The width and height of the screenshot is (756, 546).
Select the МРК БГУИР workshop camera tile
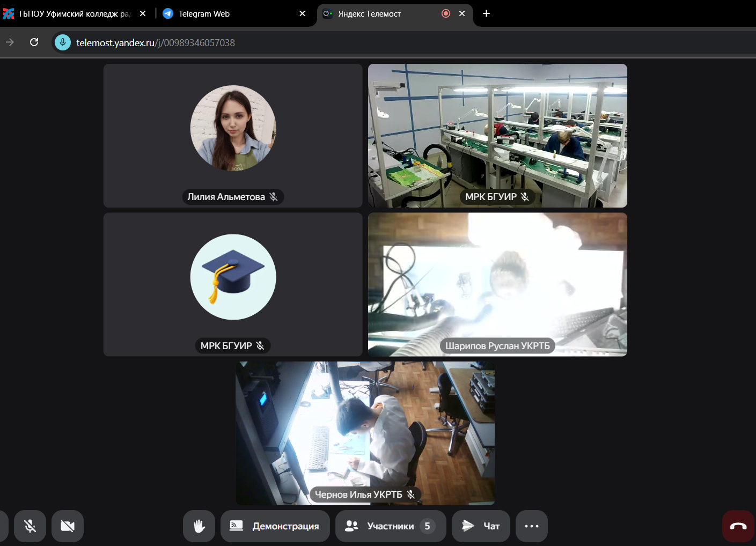497,136
